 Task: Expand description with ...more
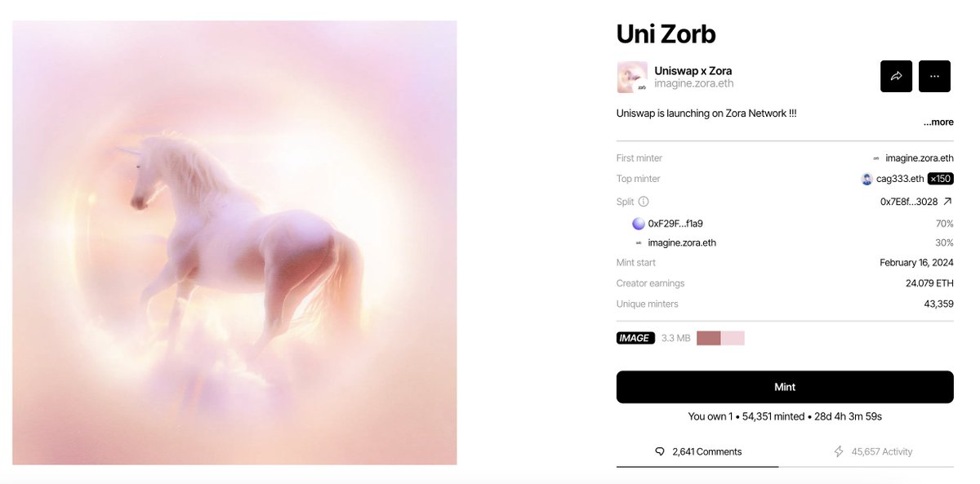tap(938, 122)
